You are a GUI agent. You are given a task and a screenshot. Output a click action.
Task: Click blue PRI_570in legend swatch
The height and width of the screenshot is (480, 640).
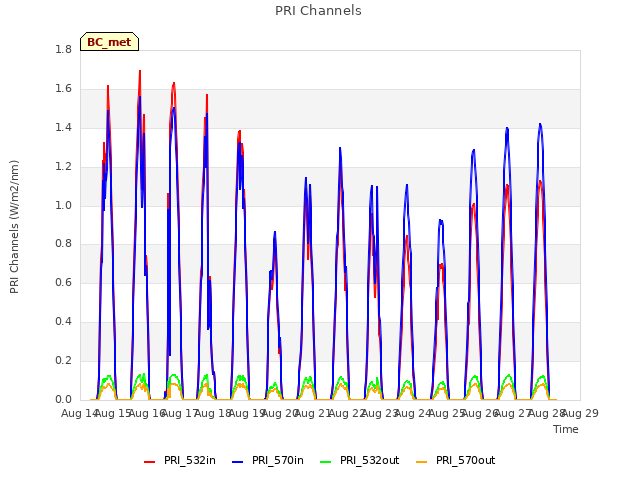(238, 462)
